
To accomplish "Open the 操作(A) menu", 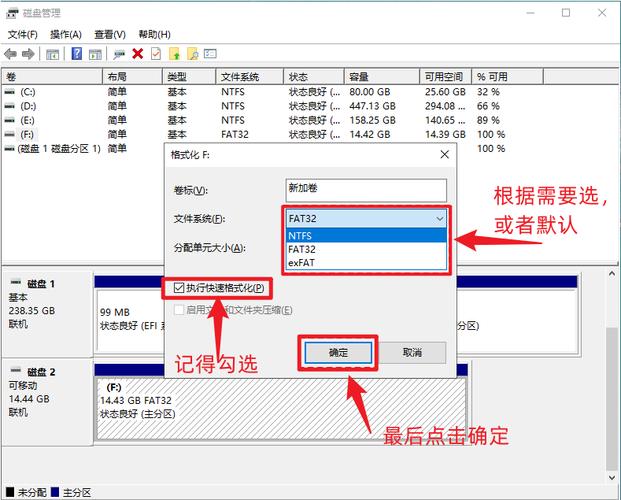I will pos(66,35).
